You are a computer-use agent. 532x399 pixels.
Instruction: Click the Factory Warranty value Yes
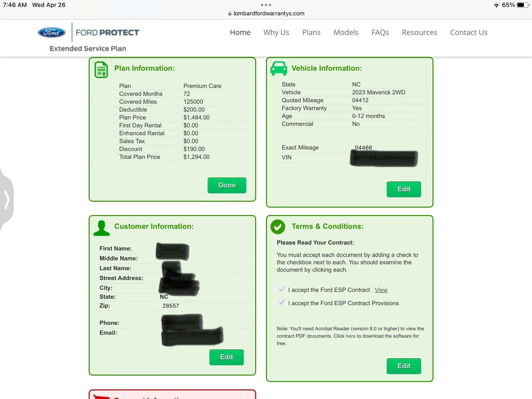[357, 108]
